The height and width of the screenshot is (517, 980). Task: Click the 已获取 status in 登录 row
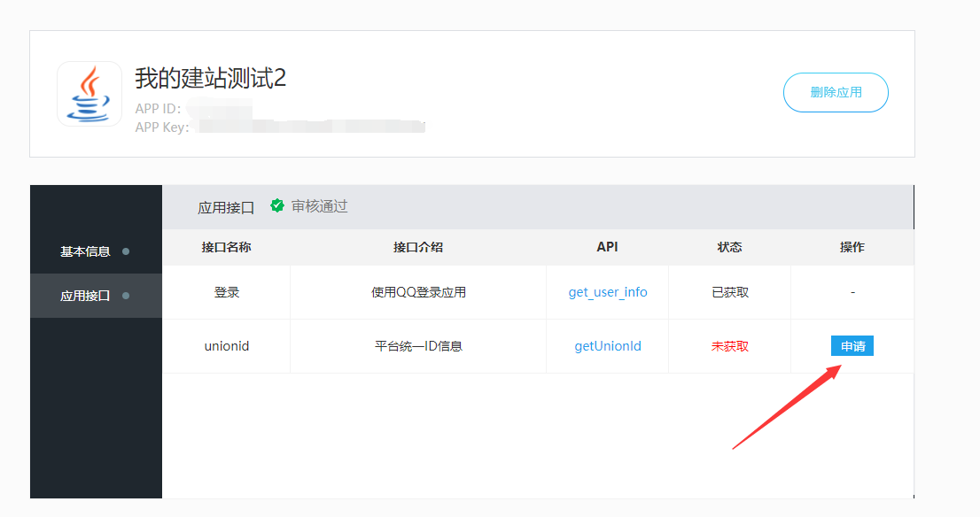click(x=729, y=292)
